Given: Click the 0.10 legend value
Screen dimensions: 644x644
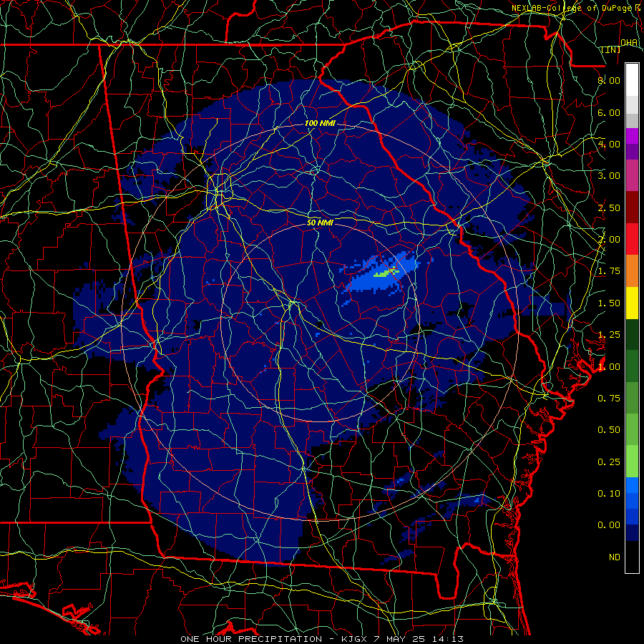Looking at the screenshot, I should point(609,494).
